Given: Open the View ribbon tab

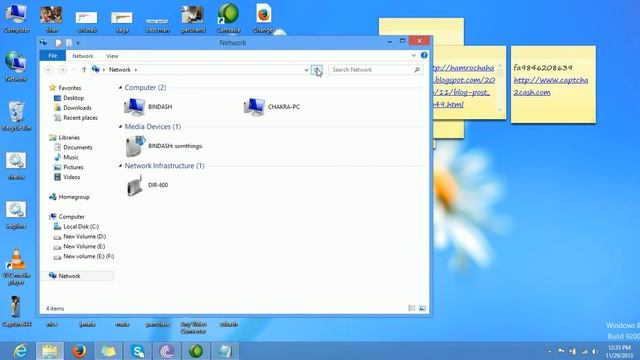Looking at the screenshot, I should click(112, 56).
